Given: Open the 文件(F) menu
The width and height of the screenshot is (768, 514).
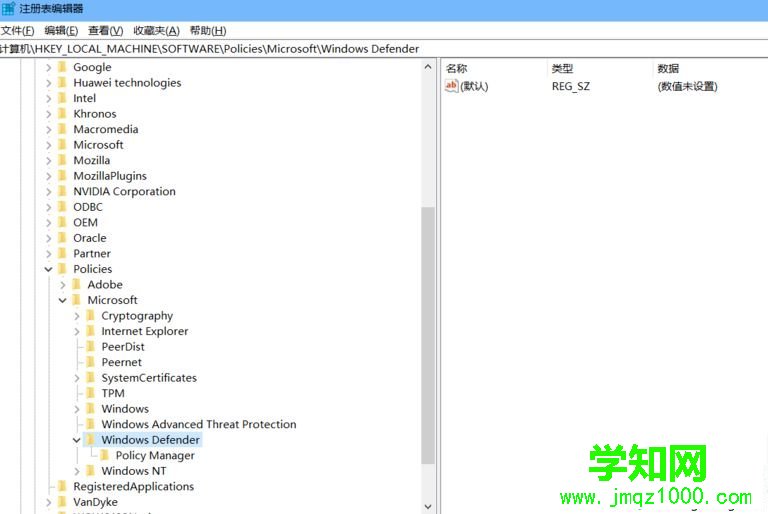Looking at the screenshot, I should [x=17, y=30].
